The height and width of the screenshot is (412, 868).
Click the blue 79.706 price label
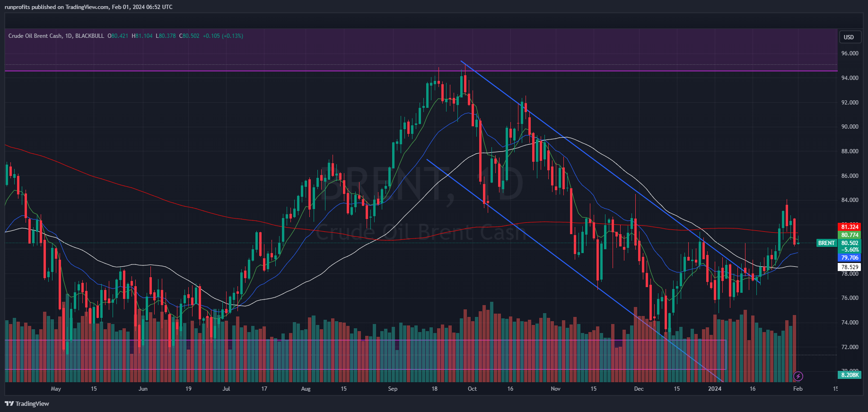pos(850,258)
